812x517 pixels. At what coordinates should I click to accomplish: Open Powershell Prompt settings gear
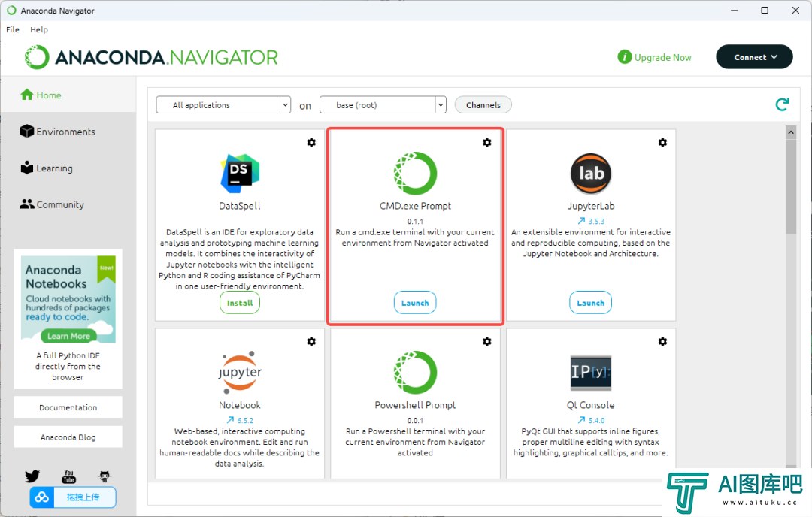click(486, 342)
